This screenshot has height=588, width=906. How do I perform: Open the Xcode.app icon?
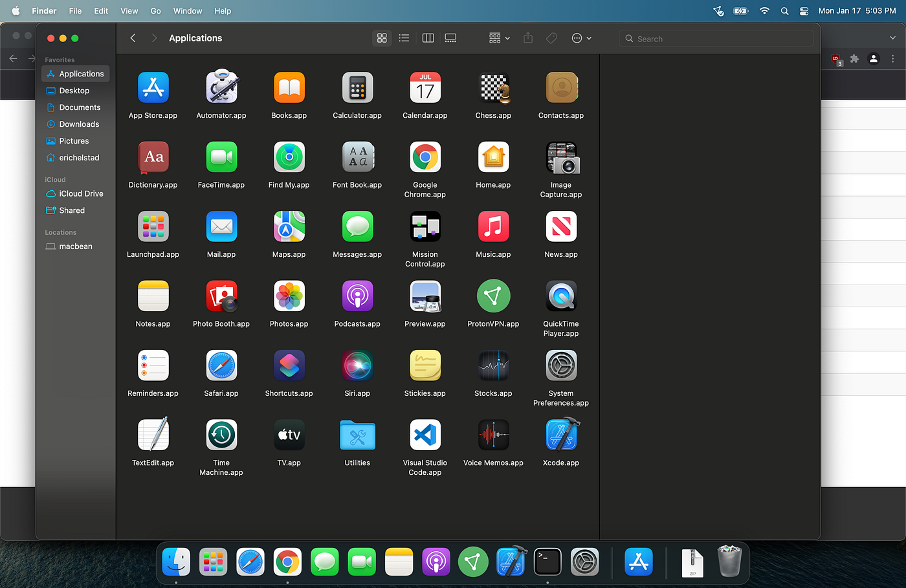(560, 435)
